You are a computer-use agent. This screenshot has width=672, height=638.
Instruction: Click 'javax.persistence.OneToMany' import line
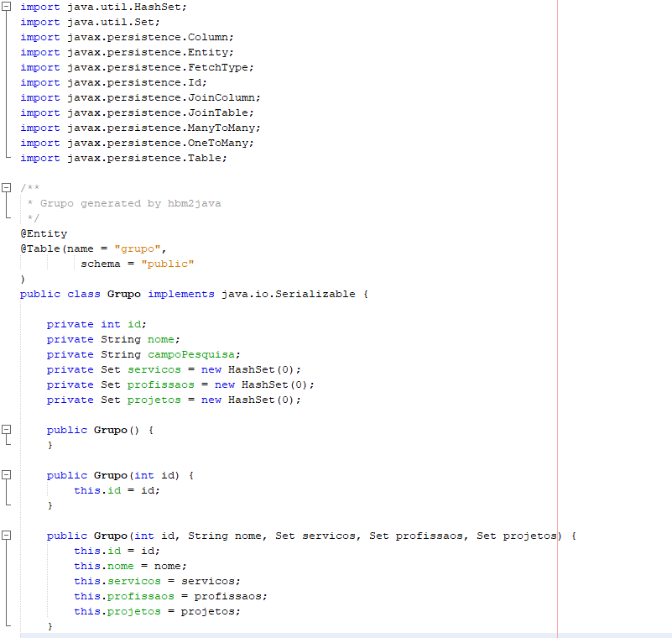click(x=137, y=143)
